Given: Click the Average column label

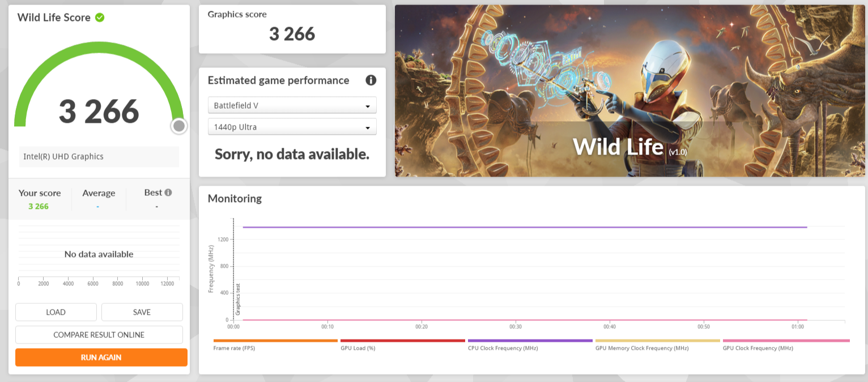Looking at the screenshot, I should click(x=99, y=193).
